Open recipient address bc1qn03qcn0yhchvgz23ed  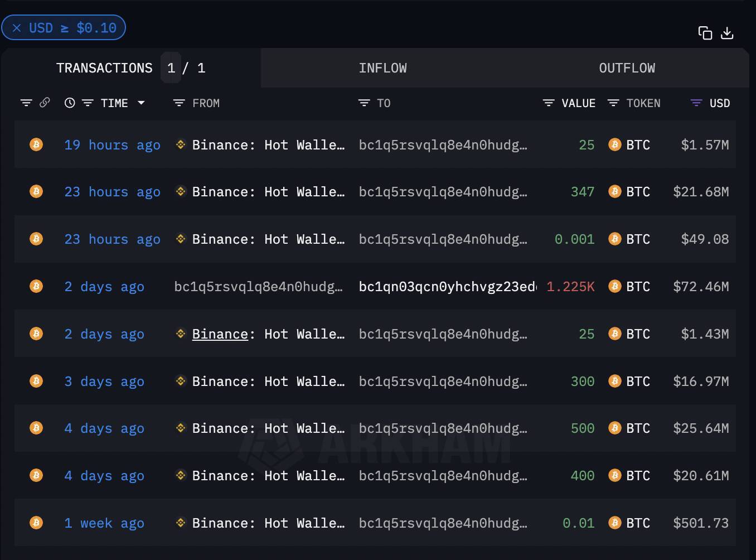tap(447, 287)
